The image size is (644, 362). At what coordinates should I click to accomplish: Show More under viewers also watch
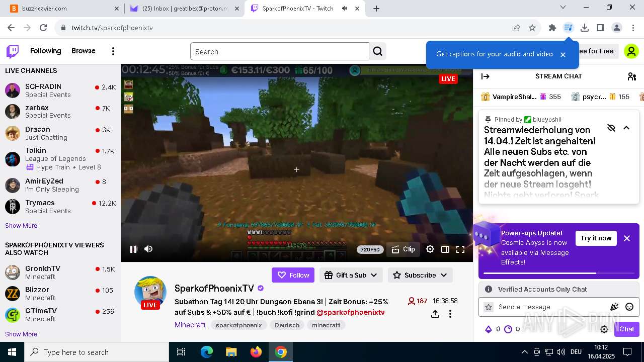[21, 334]
